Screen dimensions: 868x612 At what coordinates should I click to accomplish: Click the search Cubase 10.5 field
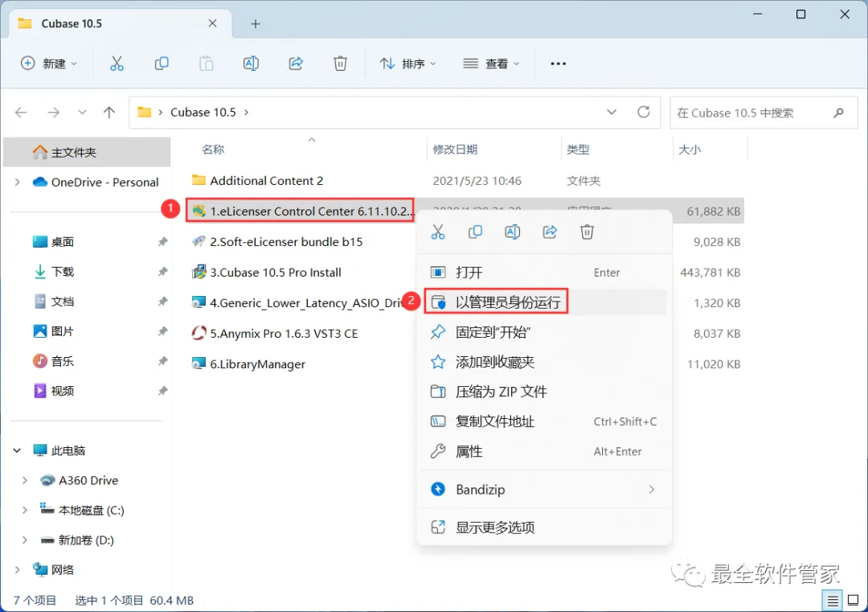(764, 113)
